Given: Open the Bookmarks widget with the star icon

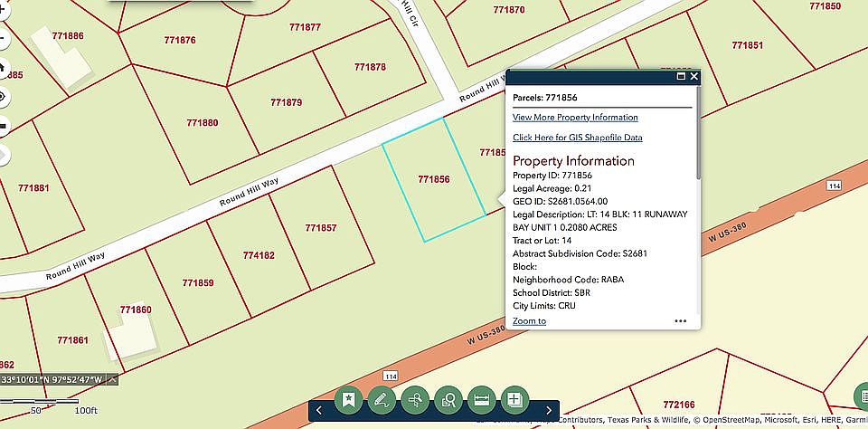Looking at the screenshot, I should coord(348,399).
